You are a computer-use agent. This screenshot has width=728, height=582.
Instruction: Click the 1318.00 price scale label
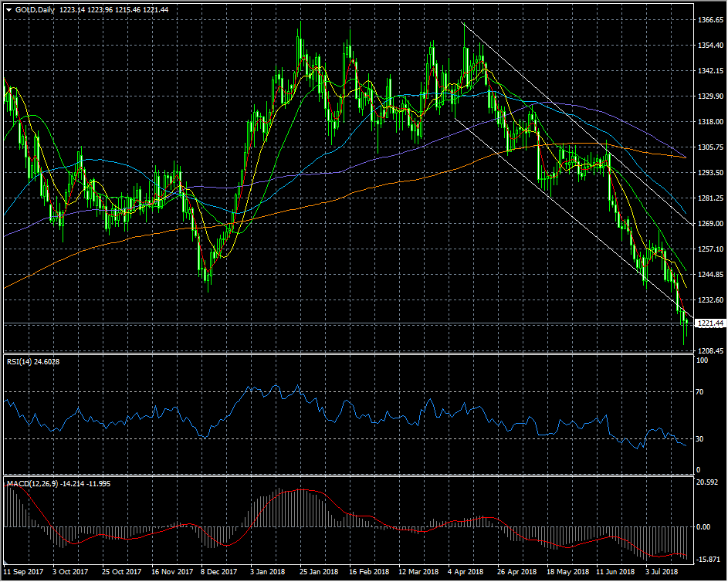point(708,122)
